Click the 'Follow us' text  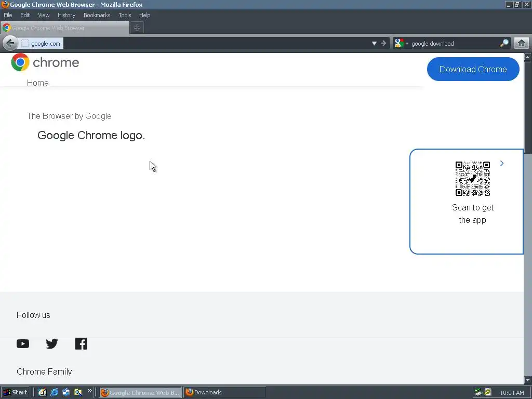pyautogui.click(x=33, y=315)
